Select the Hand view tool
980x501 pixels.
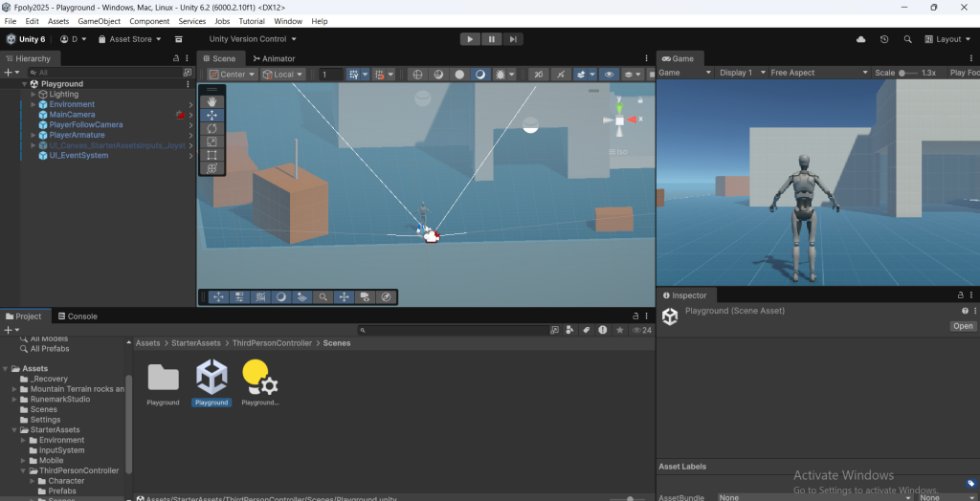(212, 101)
